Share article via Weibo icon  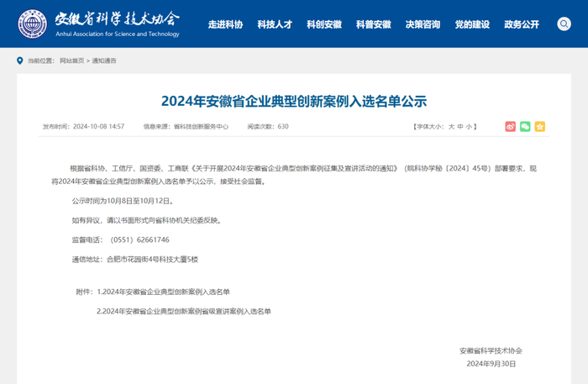[x=511, y=127]
